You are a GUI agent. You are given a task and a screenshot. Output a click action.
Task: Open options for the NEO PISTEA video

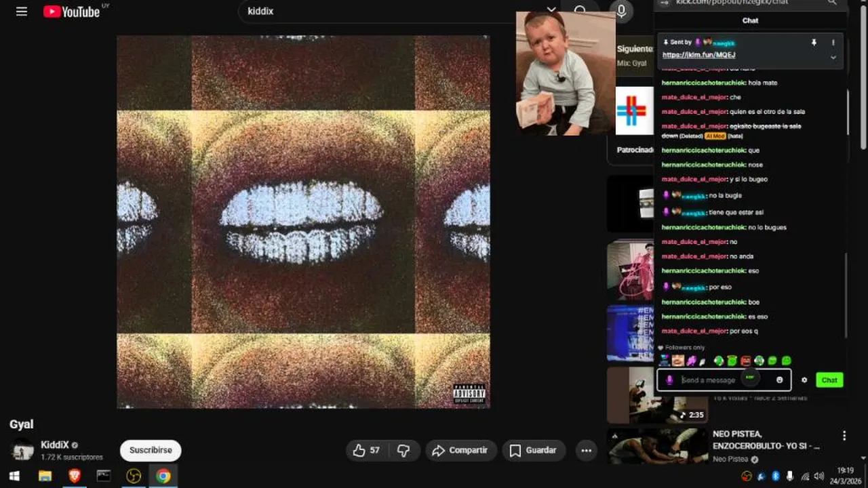point(844,436)
